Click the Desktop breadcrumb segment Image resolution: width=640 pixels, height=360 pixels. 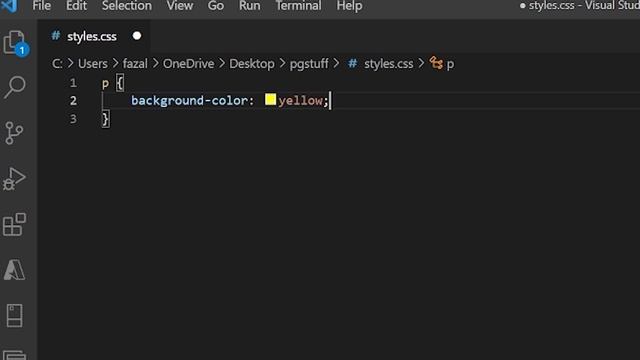252,64
